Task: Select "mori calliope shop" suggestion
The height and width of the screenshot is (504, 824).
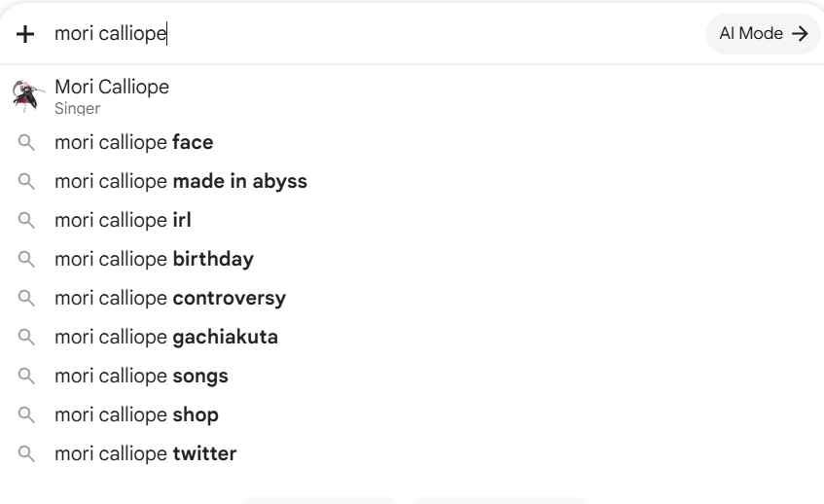Action: pyautogui.click(x=412, y=414)
